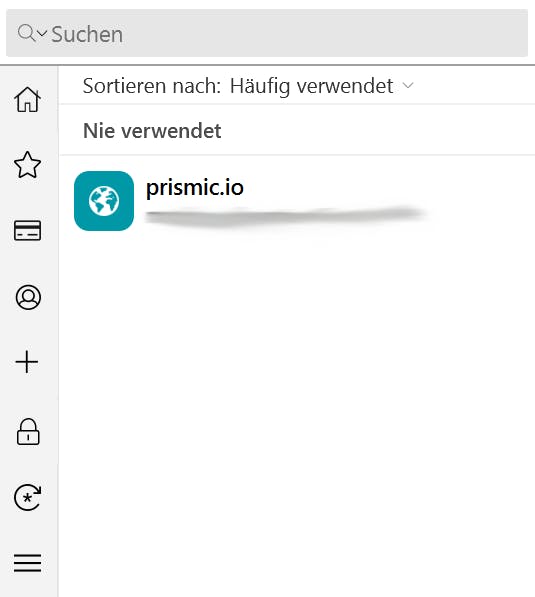Open the Home view in sidebar
This screenshot has width=535, height=597.
(x=27, y=99)
